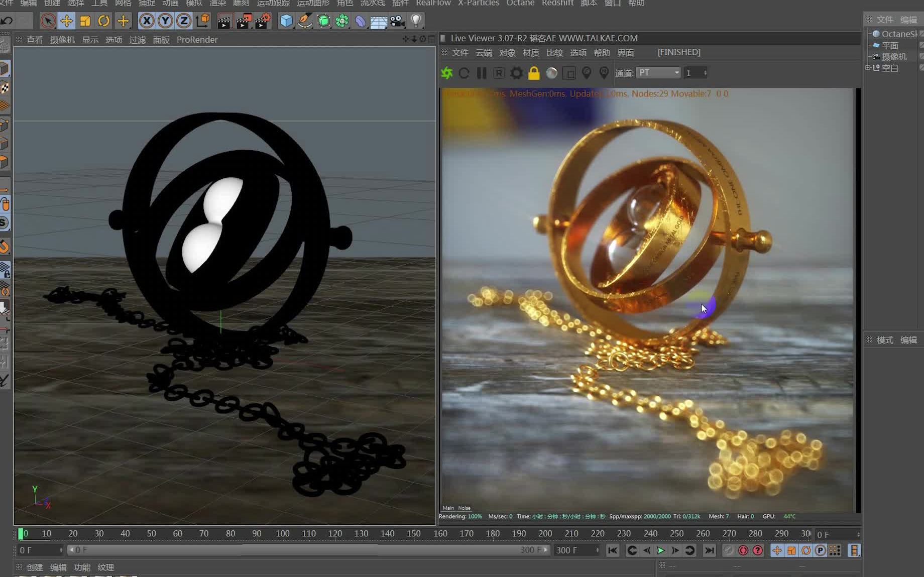Open the spline Pen tool
The height and width of the screenshot is (577, 924).
tap(305, 21)
